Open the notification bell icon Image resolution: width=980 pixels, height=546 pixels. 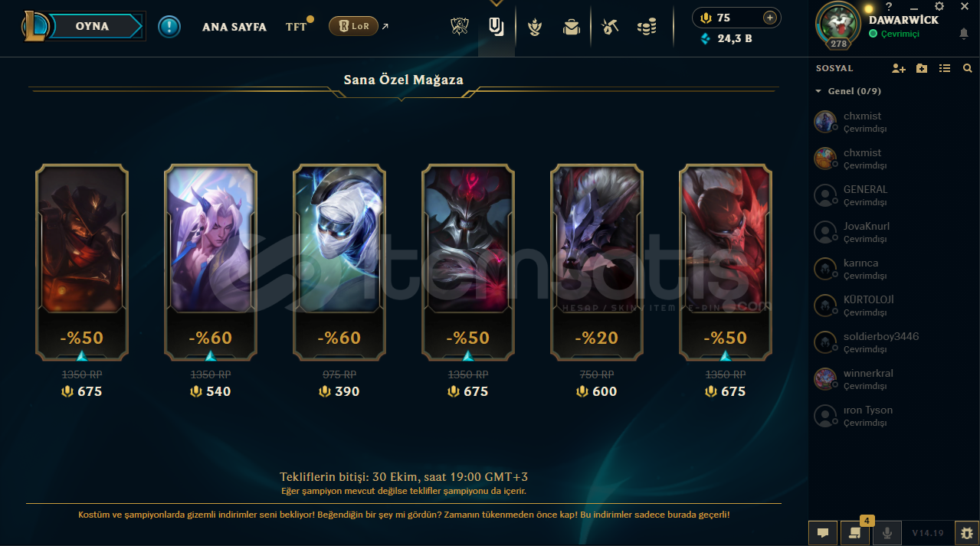963,34
